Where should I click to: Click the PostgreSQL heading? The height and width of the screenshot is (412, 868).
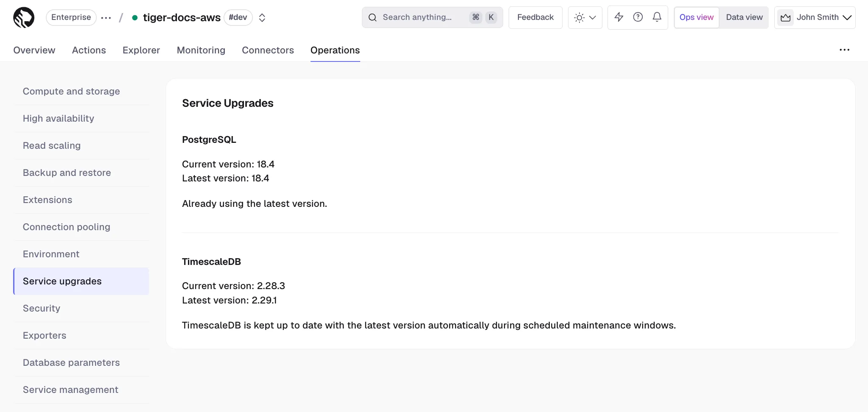click(x=209, y=139)
